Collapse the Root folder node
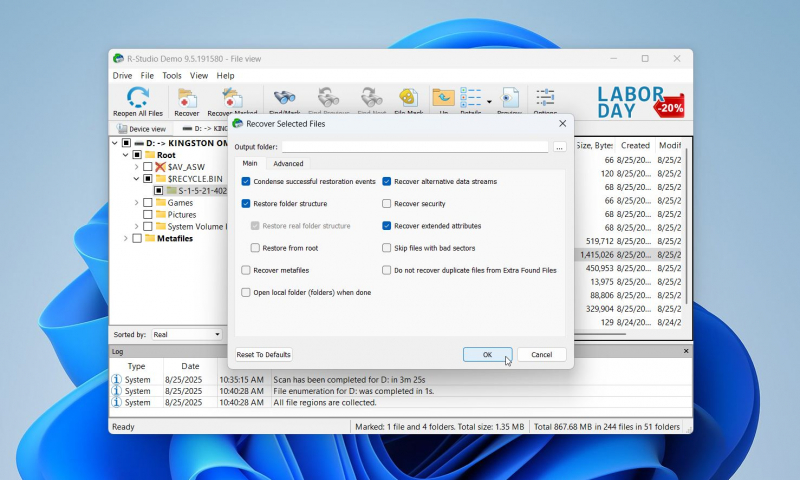 (126, 155)
